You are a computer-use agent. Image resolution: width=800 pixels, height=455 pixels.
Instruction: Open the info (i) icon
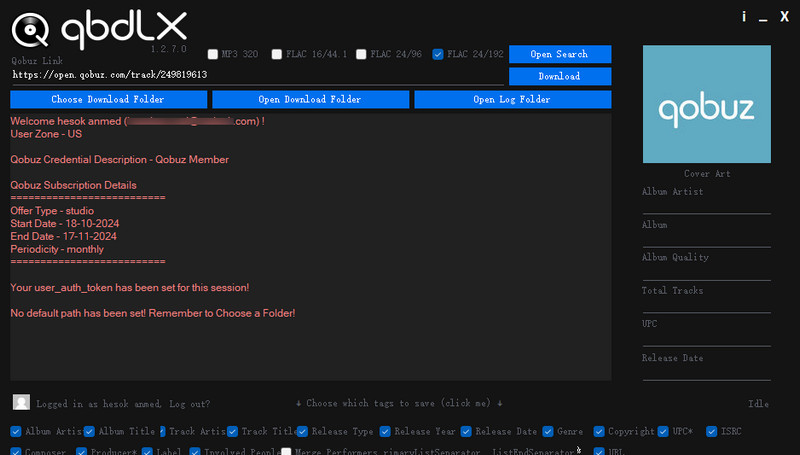pyautogui.click(x=744, y=17)
